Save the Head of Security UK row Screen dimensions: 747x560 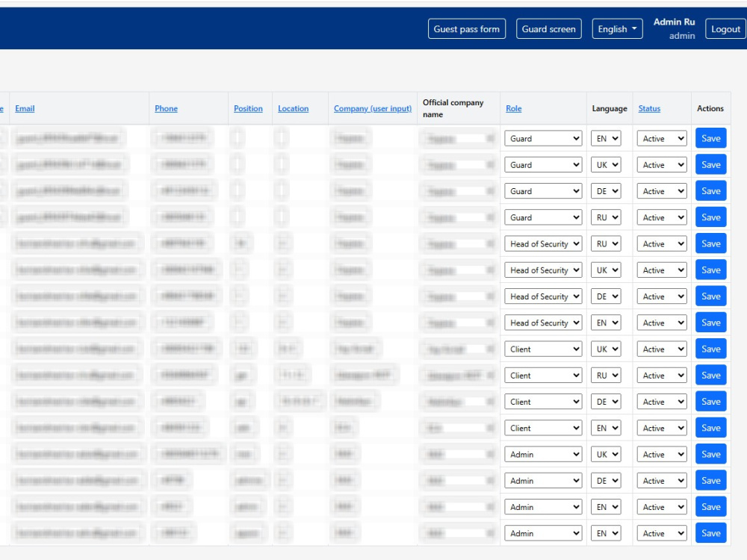click(711, 270)
